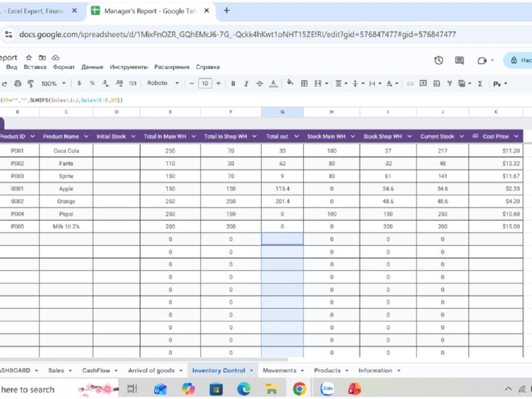Switch to the Movements sheet tab
532x399 pixels.
[279, 370]
